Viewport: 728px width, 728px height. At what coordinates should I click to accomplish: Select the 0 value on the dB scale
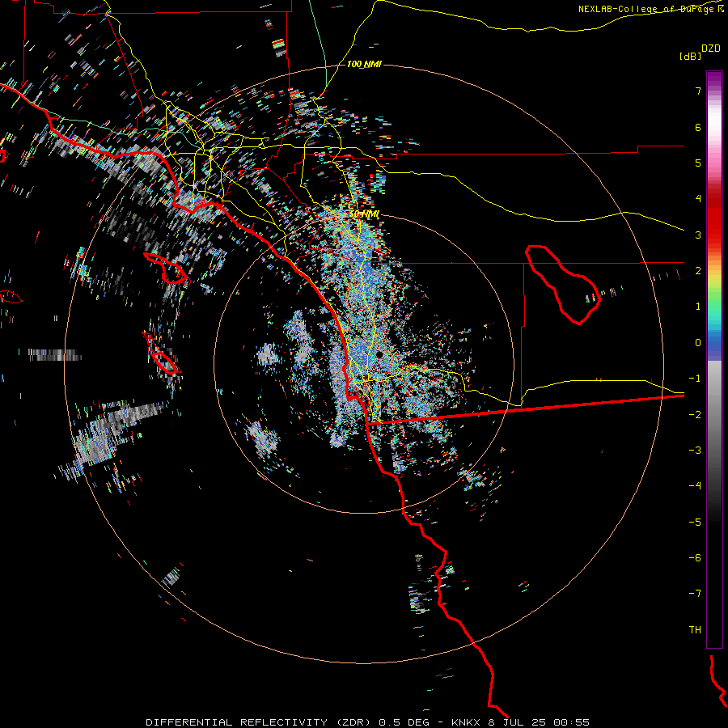[698, 343]
